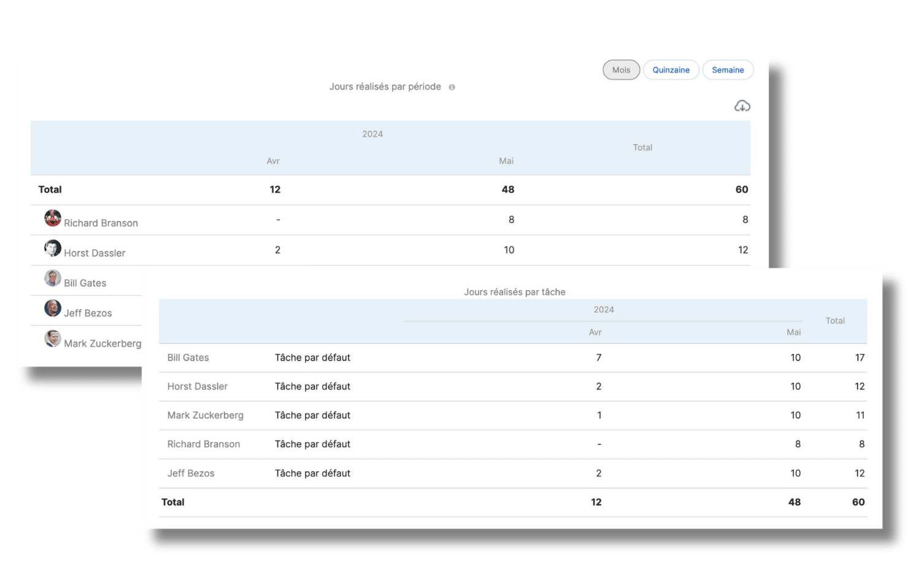Click the Avr column header in period table
This screenshot has height=574, width=924.
coord(273,161)
